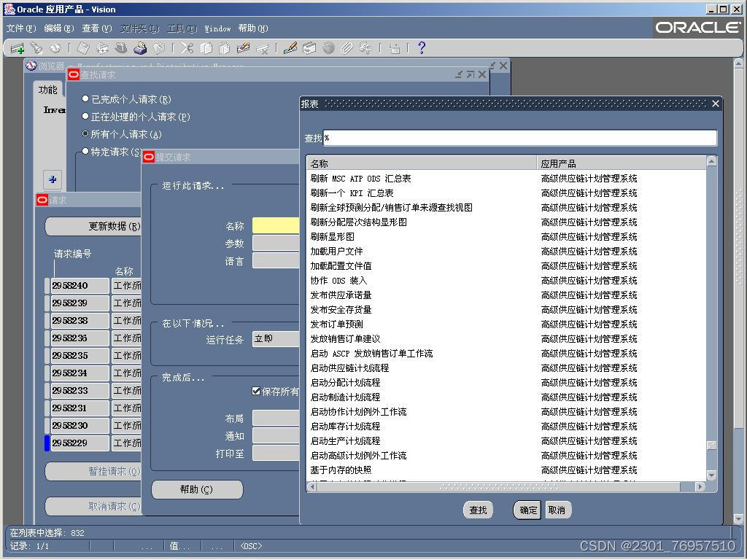
Task: Open the 编辑 menu
Action: coord(59,28)
